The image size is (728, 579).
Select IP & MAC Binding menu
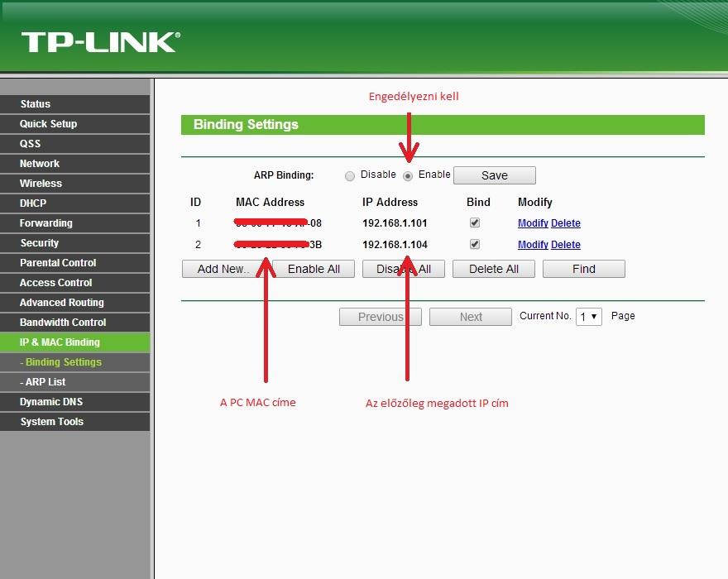pyautogui.click(x=74, y=342)
